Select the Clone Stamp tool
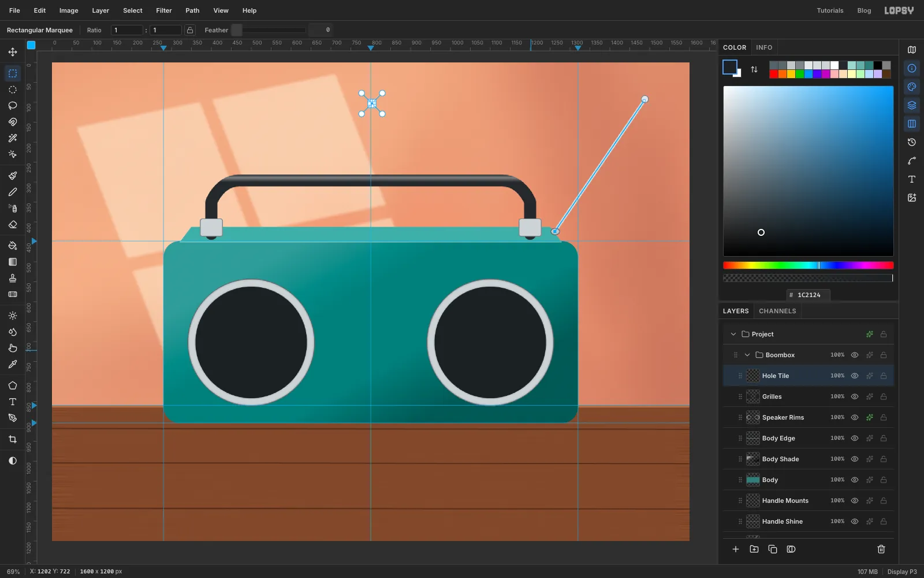This screenshot has width=924, height=578. [x=13, y=278]
